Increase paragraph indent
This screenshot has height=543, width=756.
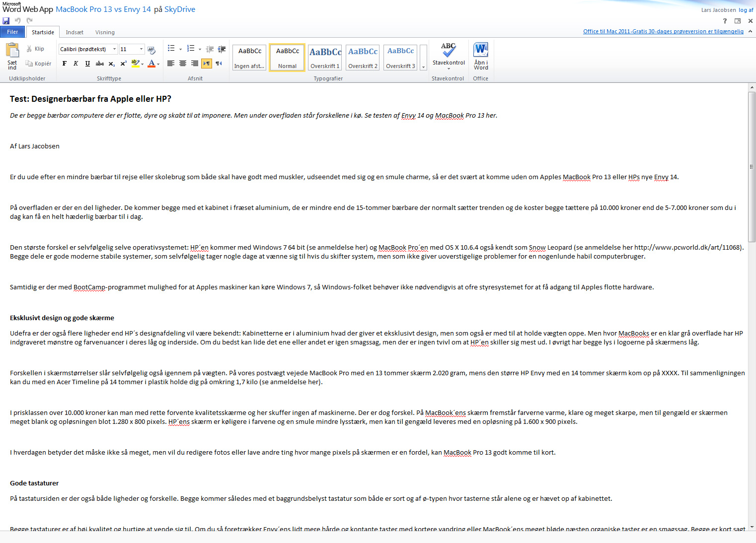pyautogui.click(x=222, y=49)
